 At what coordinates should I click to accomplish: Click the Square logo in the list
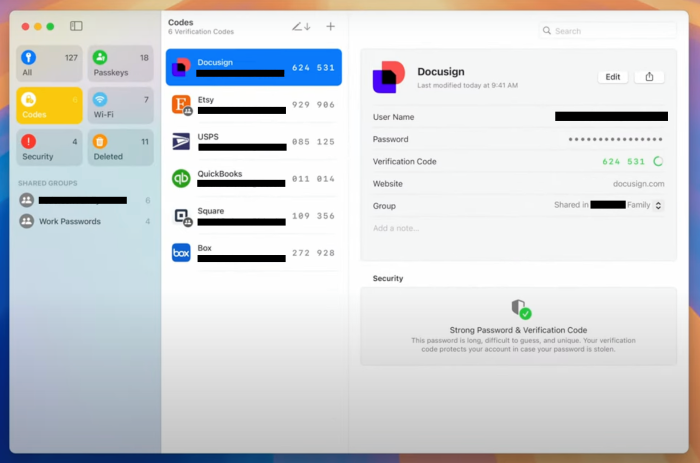click(182, 216)
